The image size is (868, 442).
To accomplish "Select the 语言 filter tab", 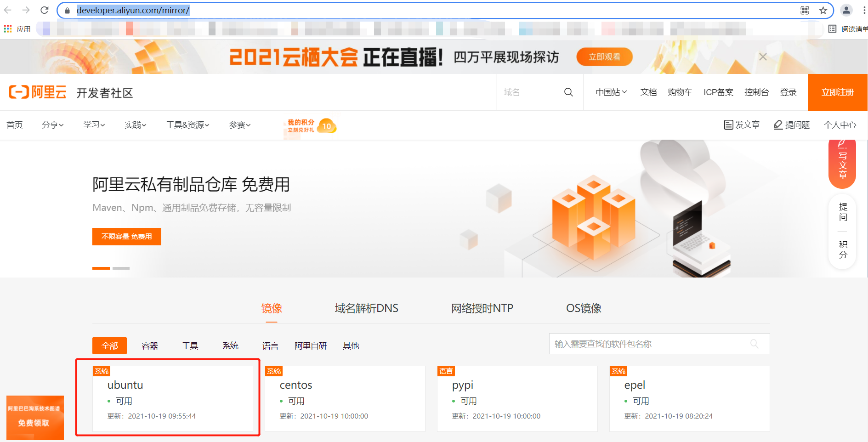I will 270,346.
